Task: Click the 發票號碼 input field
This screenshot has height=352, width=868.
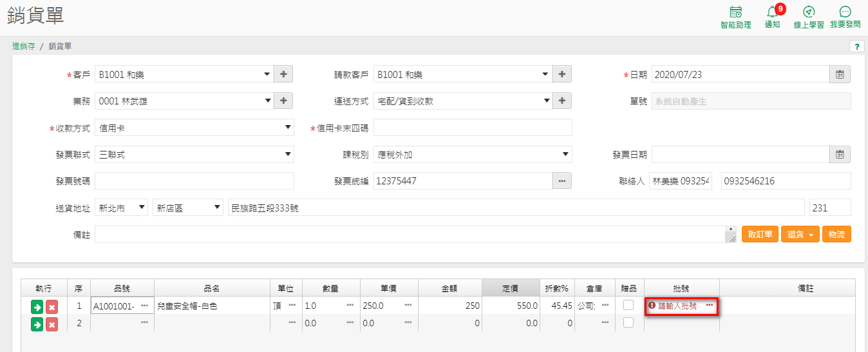Action: tap(194, 181)
